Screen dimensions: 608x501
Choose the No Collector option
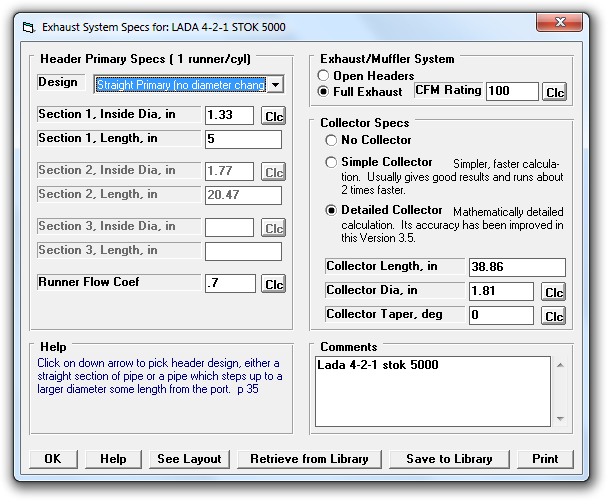click(332, 140)
